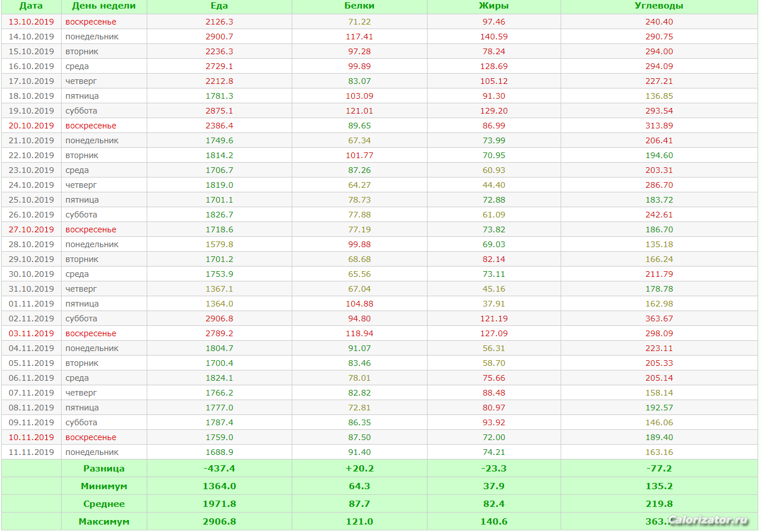This screenshot has width=761, height=532.
Task: Click the День недели column header
Action: click(104, 6)
